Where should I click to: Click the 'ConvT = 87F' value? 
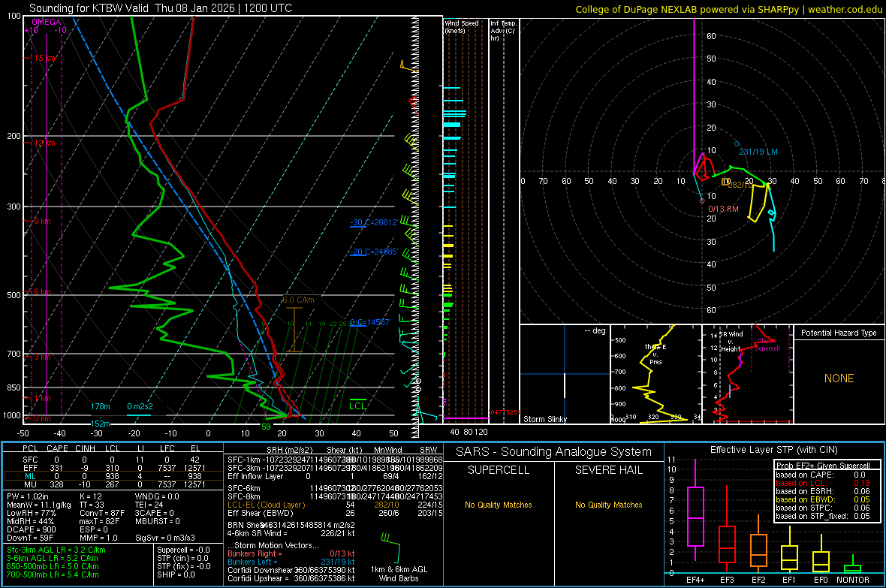(x=102, y=514)
